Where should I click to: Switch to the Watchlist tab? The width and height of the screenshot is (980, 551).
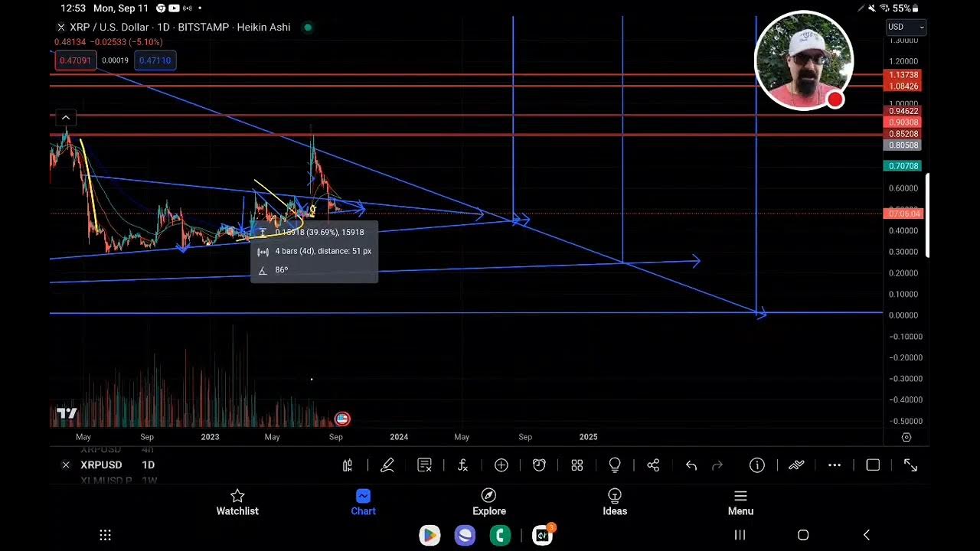tap(237, 503)
